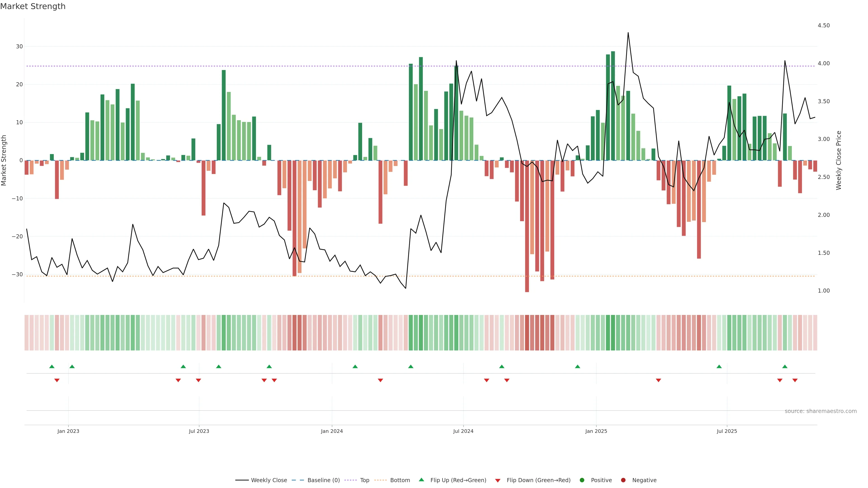Screen dimensions: 868x488
Task: Click Flip Up green triangle legend icon
Action: (x=421, y=480)
